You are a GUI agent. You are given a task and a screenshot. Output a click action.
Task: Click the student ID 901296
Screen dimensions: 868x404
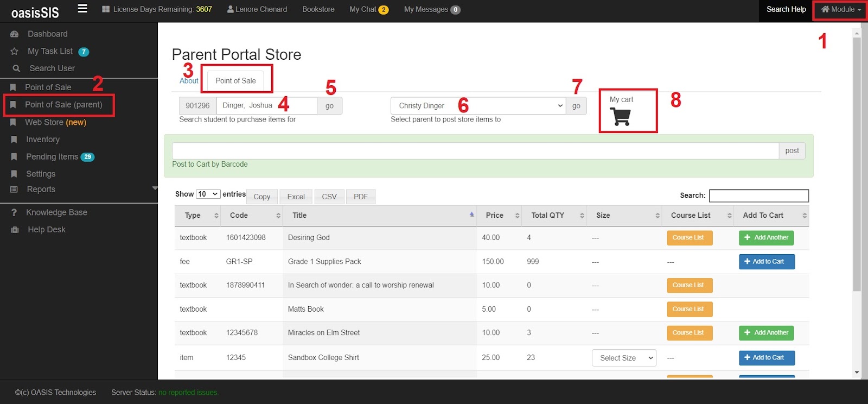coord(197,106)
